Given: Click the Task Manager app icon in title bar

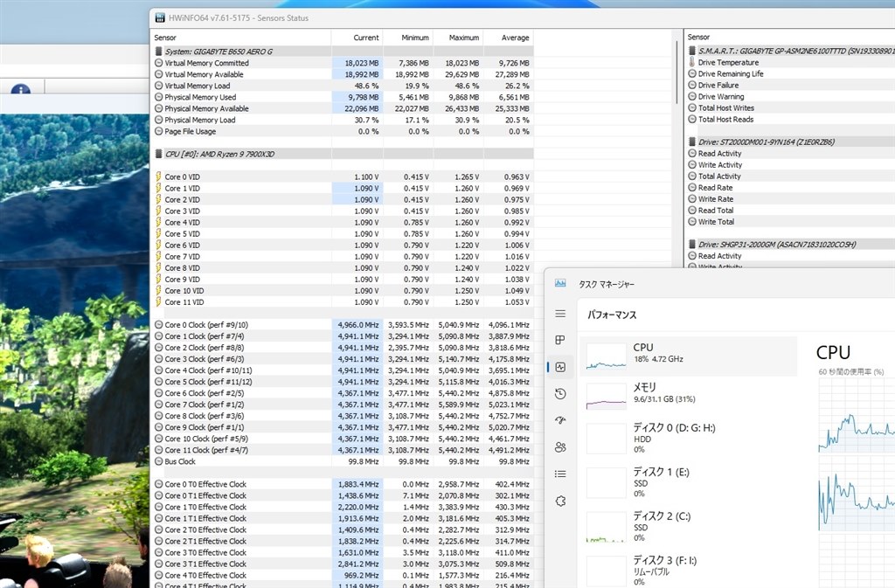Looking at the screenshot, I should pos(560,283).
